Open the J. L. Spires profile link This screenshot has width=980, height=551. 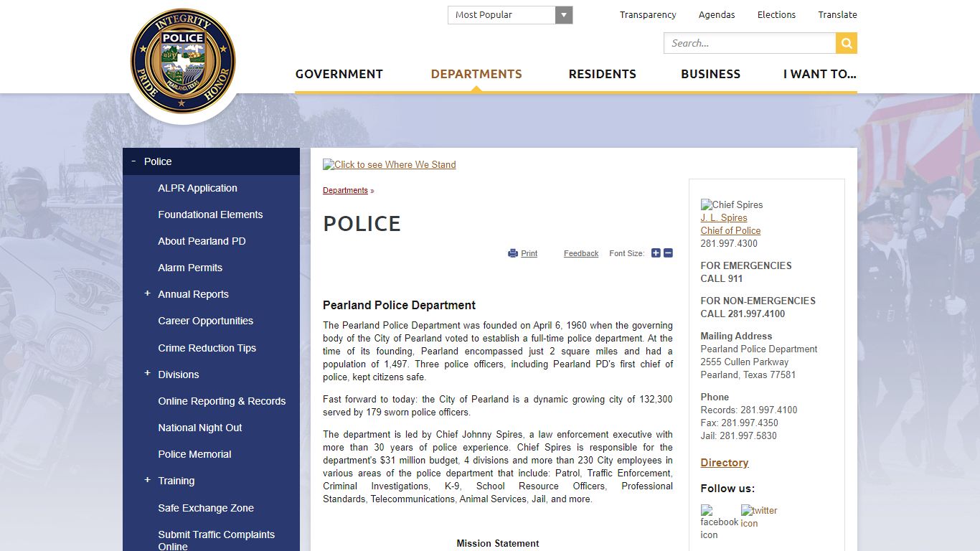[x=724, y=217]
